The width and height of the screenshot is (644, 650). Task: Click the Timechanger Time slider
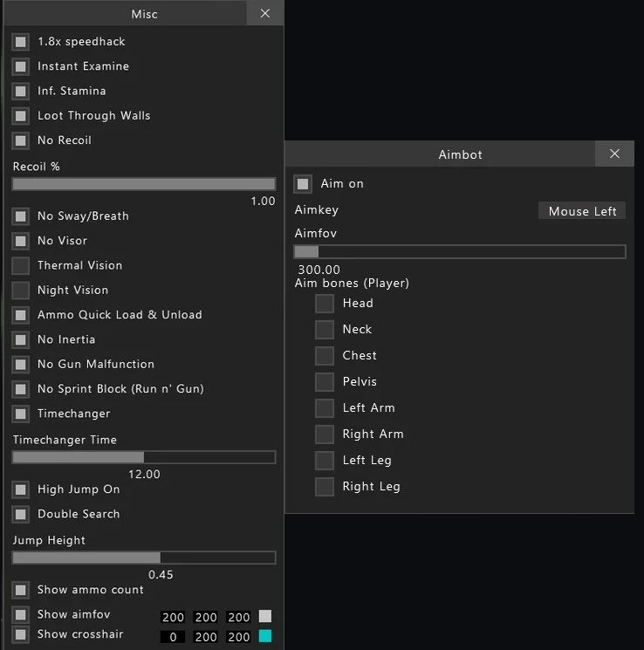click(x=144, y=457)
